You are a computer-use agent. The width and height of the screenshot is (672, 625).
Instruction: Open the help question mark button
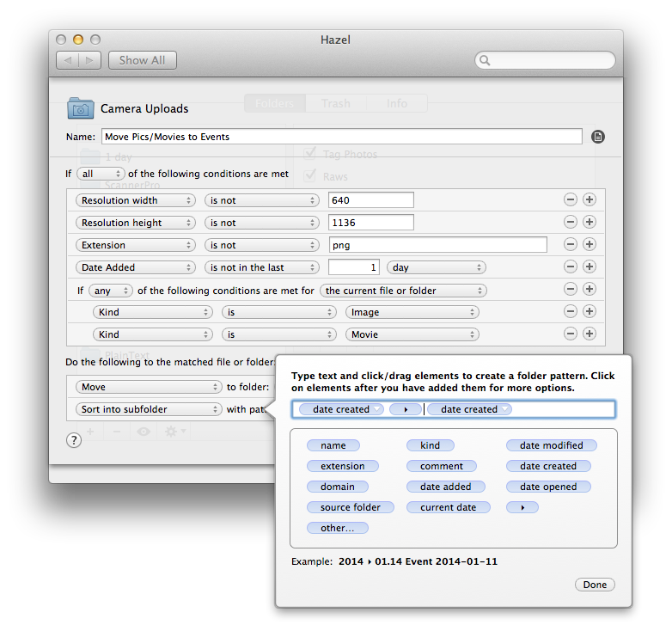click(x=74, y=440)
